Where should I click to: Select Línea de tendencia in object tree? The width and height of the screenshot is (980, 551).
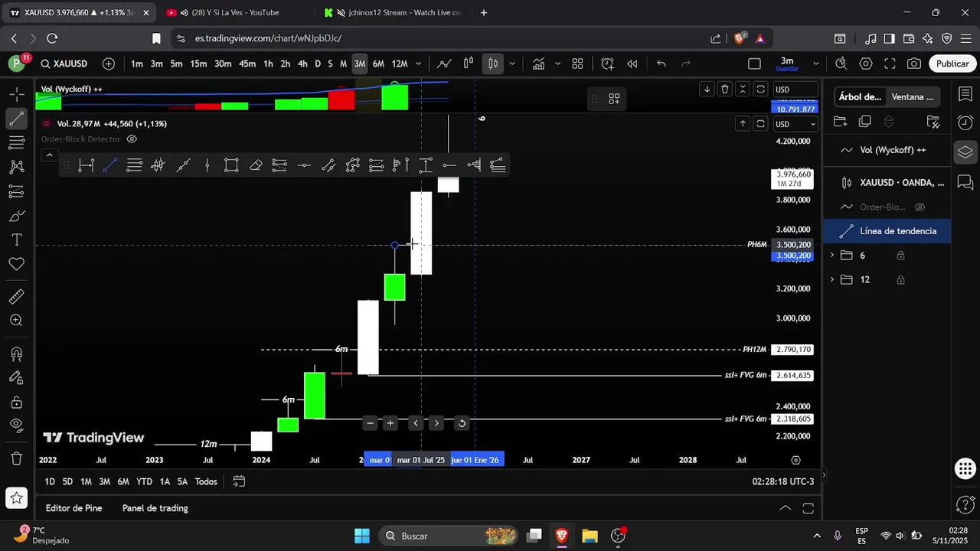887,231
